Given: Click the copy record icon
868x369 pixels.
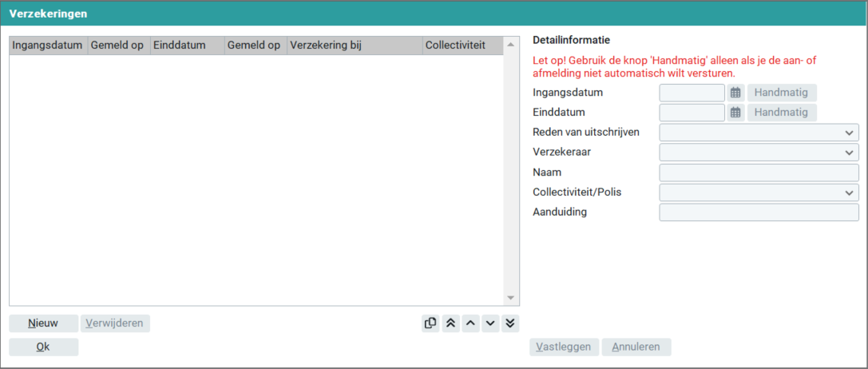Looking at the screenshot, I should (x=430, y=323).
